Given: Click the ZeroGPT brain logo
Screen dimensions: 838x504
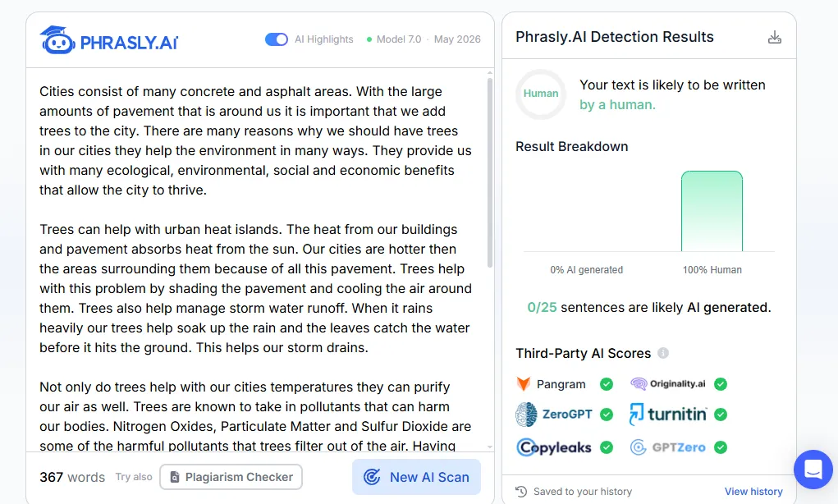Looking at the screenshot, I should 526,415.
